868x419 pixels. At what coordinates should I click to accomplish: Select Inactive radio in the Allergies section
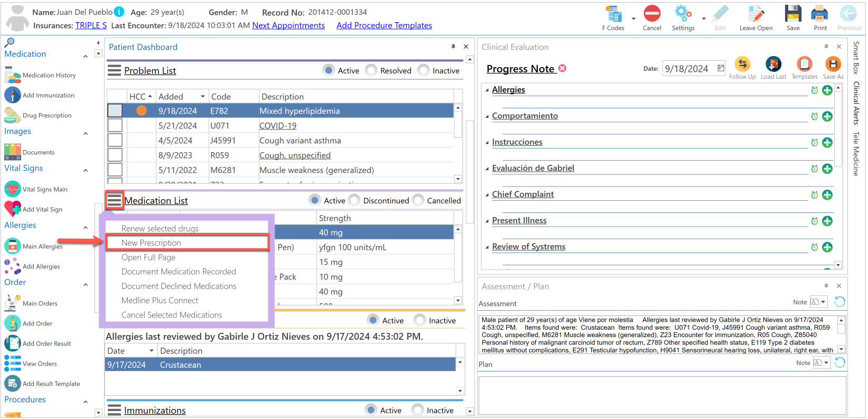(x=420, y=320)
